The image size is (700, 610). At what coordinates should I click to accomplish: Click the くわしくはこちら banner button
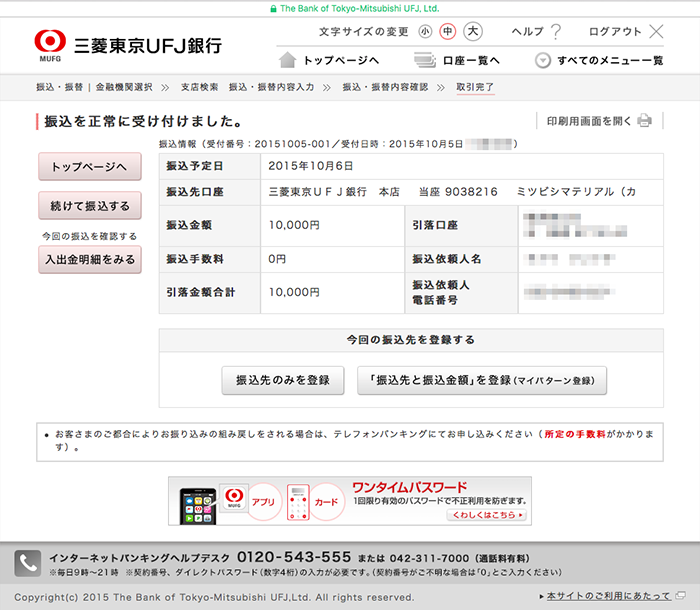coord(487,515)
